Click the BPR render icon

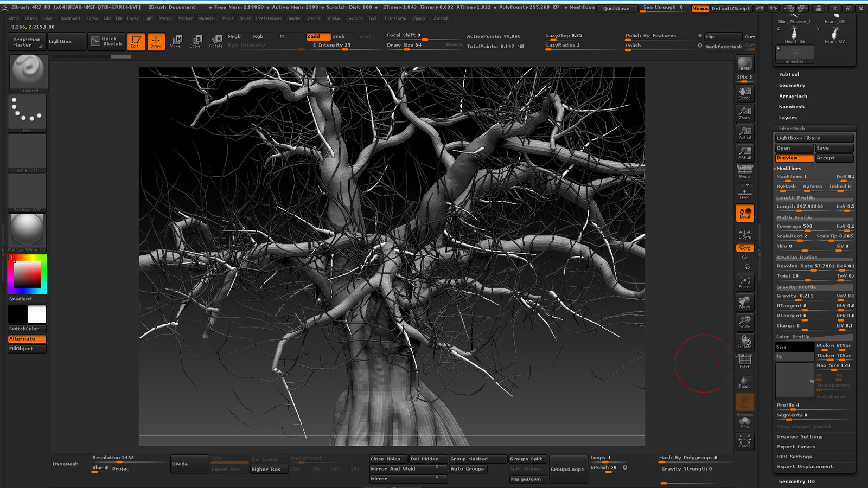click(x=745, y=64)
